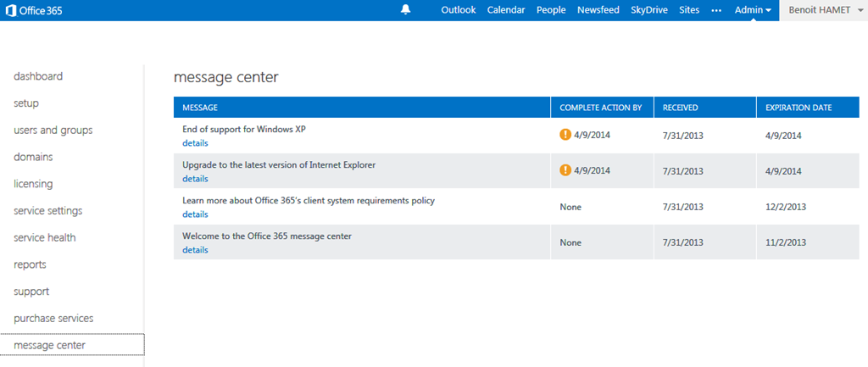Open the Benoit HAMET user menu

click(822, 10)
